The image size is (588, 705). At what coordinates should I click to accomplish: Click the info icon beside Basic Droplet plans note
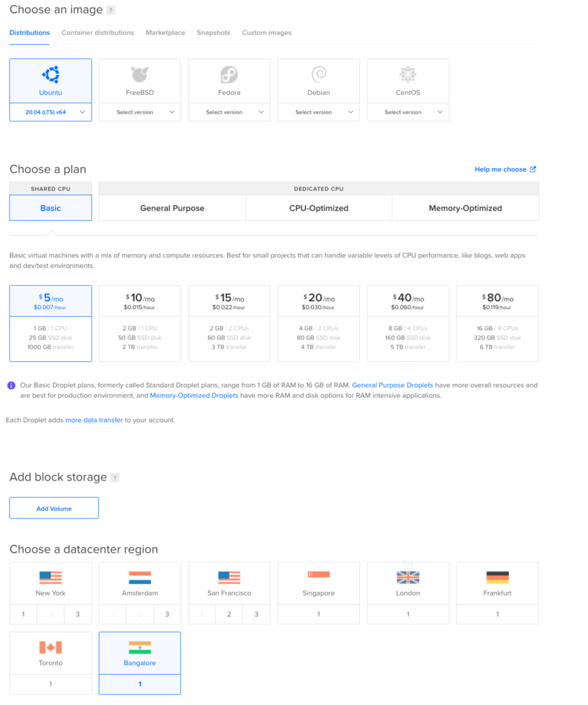tap(11, 386)
